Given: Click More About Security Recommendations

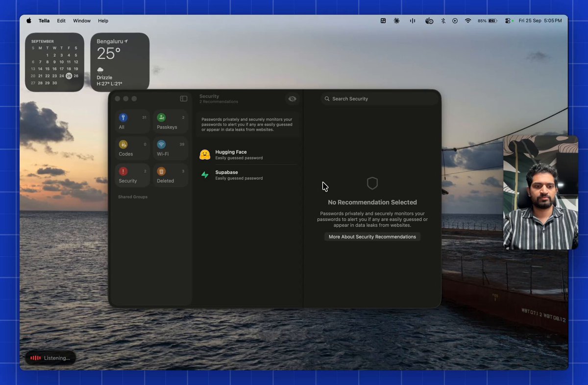Looking at the screenshot, I should [372, 237].
